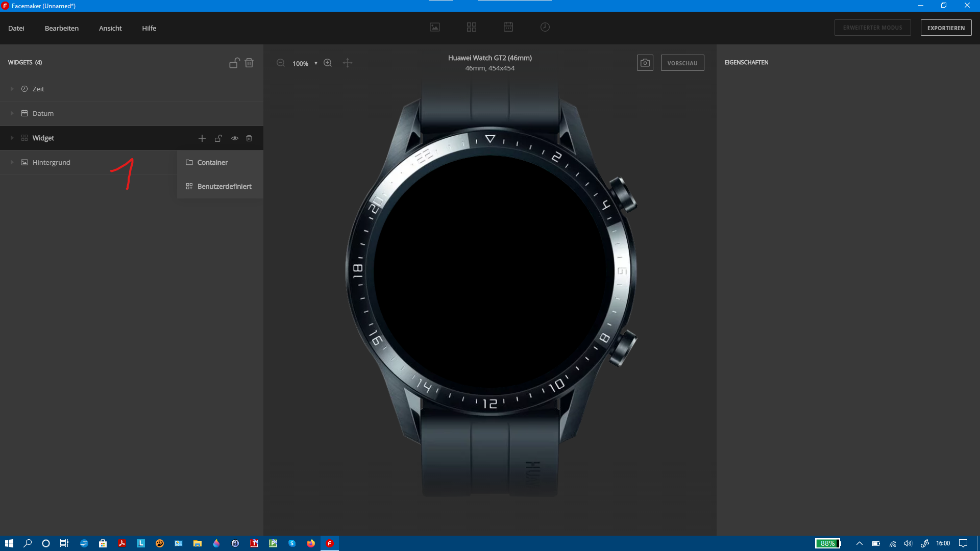This screenshot has width=980, height=551.
Task: Click the plus icon on the Widget row
Action: (202, 138)
